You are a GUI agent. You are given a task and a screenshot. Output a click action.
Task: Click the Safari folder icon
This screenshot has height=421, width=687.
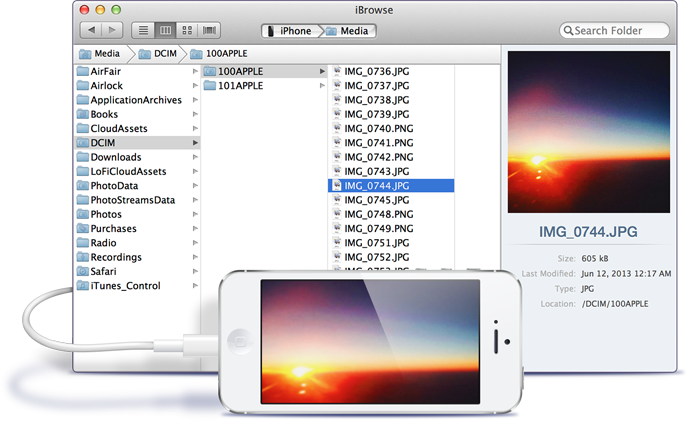83,271
